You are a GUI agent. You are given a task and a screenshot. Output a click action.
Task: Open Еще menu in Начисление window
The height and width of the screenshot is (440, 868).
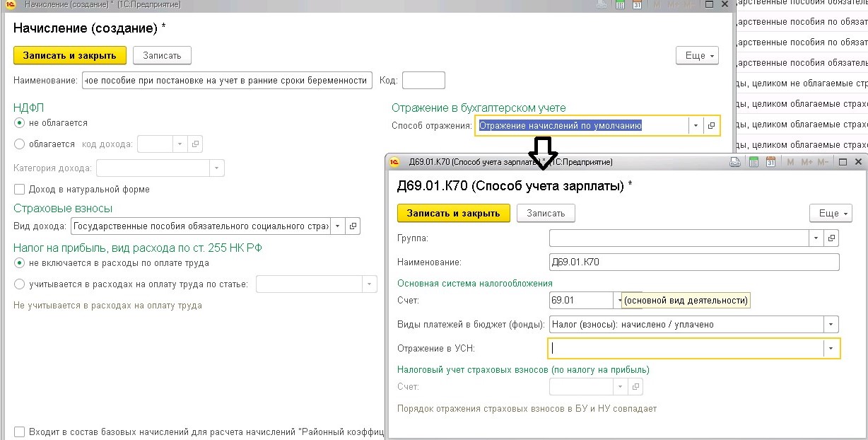[x=697, y=55]
